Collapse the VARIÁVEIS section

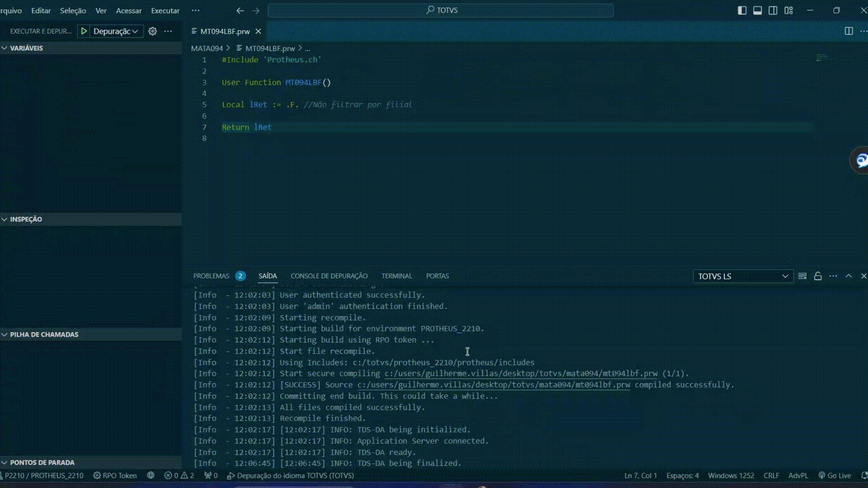[90, 48]
